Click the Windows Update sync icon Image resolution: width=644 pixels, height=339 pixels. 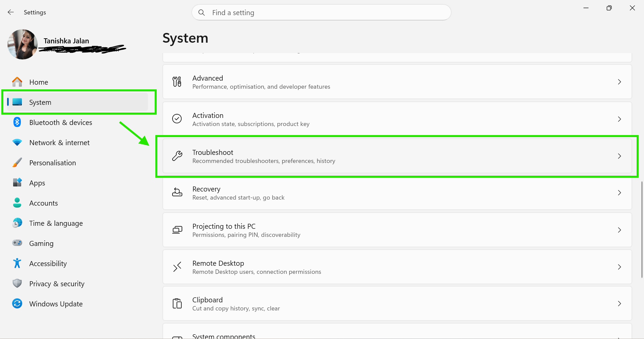[x=17, y=303]
